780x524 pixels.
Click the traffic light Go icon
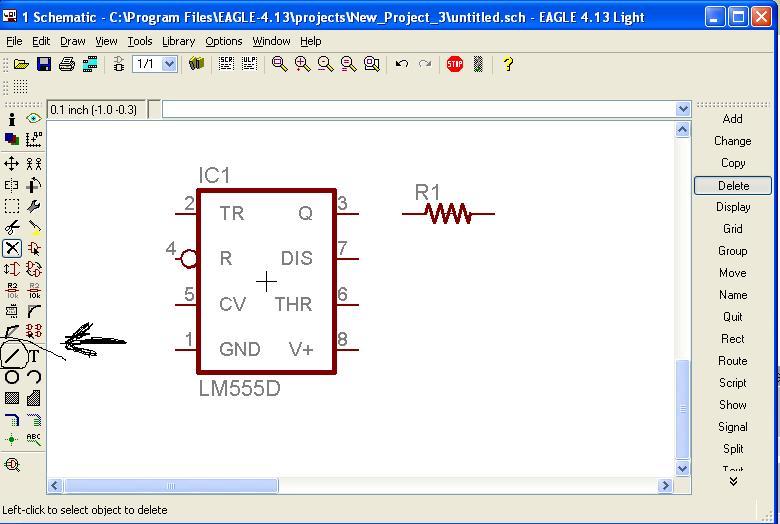point(478,64)
